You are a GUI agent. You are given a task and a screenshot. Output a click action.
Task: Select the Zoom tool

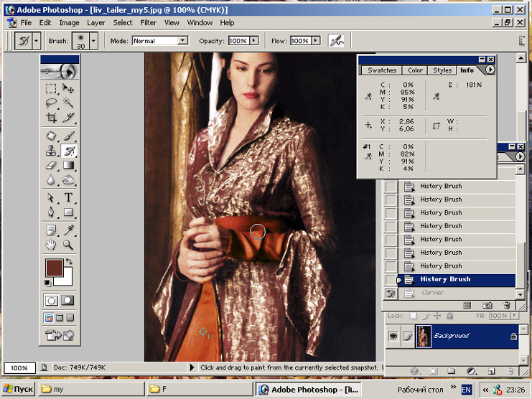(x=68, y=245)
